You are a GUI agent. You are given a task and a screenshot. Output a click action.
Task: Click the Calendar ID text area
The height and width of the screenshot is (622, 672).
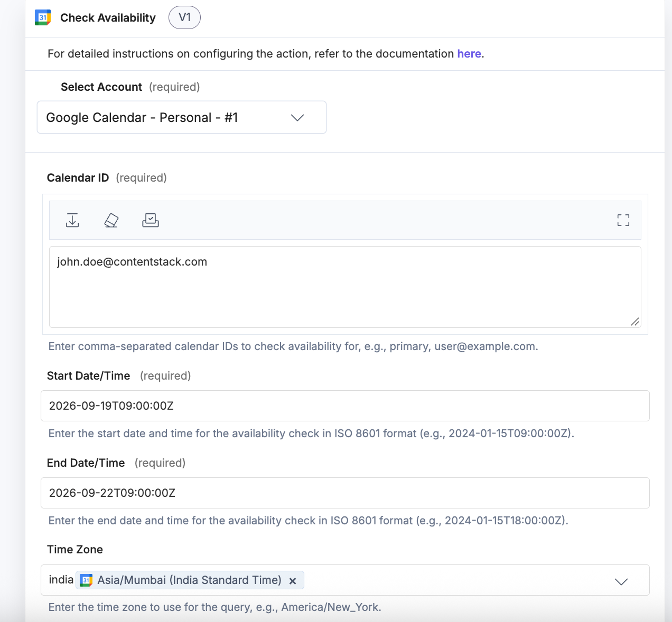345,287
